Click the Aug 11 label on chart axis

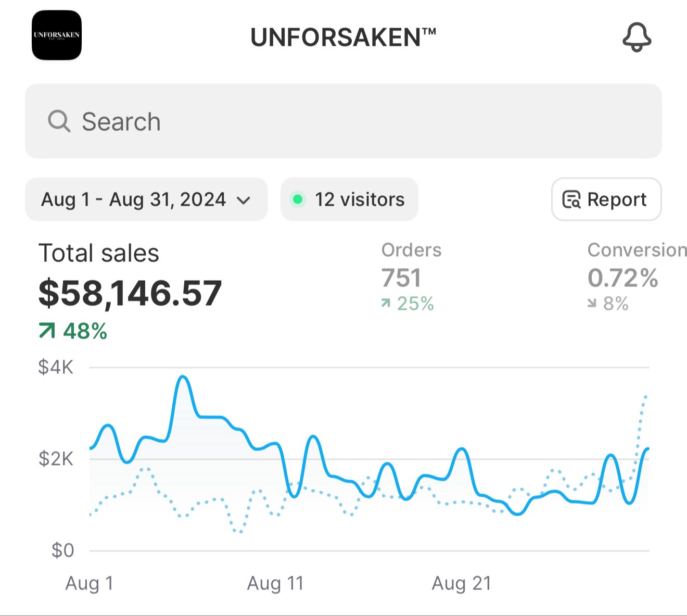pos(275,583)
